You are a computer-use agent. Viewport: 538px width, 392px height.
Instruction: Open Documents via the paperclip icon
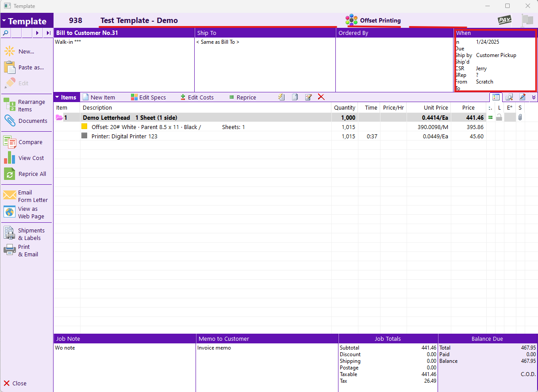[x=10, y=121]
